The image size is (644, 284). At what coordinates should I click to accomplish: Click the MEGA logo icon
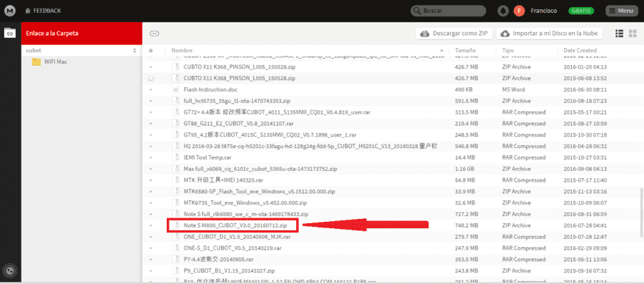pyautogui.click(x=10, y=11)
